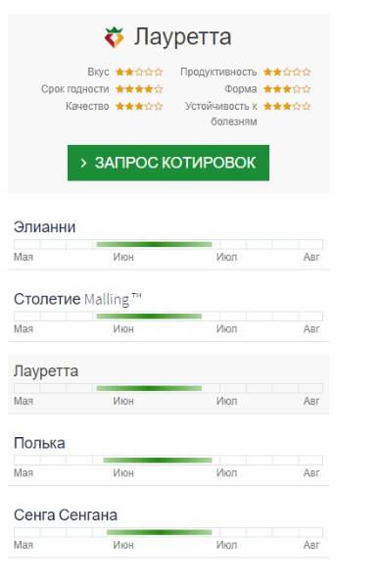Viewport: 383px width, 588px height.
Task: Click the Продуктивность star rating
Action: 287,72
